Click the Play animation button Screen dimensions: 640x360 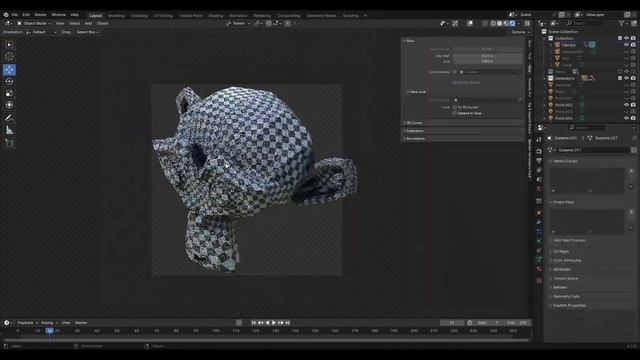274,322
